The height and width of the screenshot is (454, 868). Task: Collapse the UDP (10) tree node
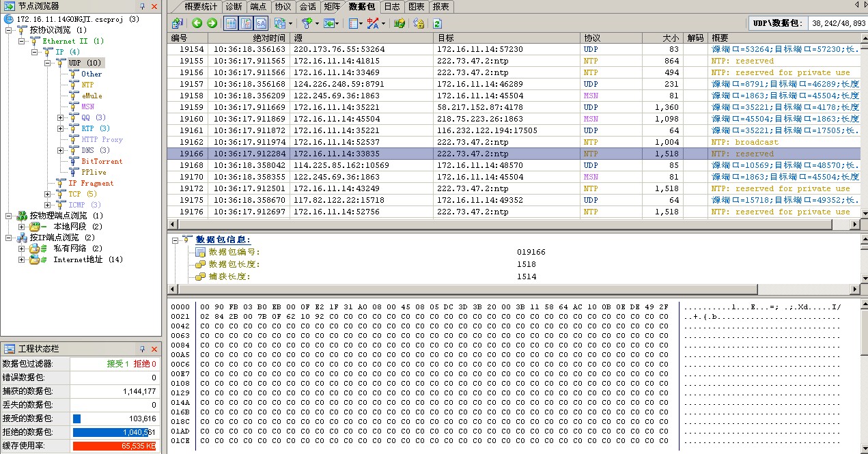[49, 63]
